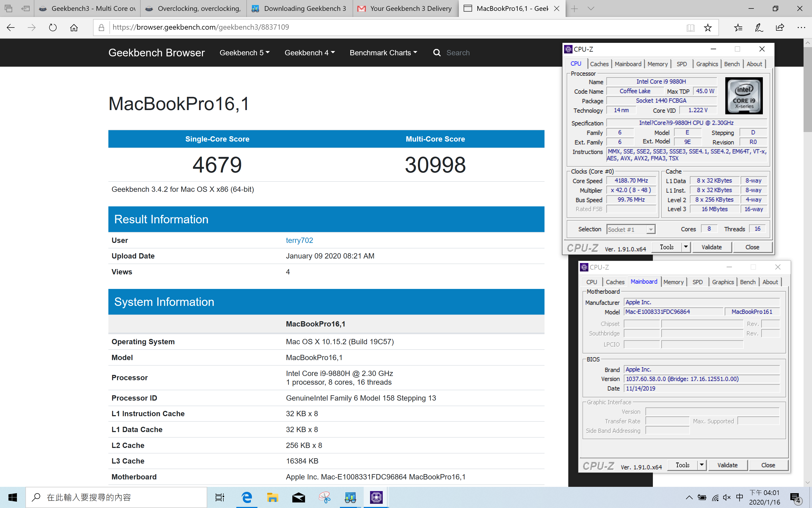Open reading view icon in address bar
The height and width of the screenshot is (508, 812).
tap(690, 28)
